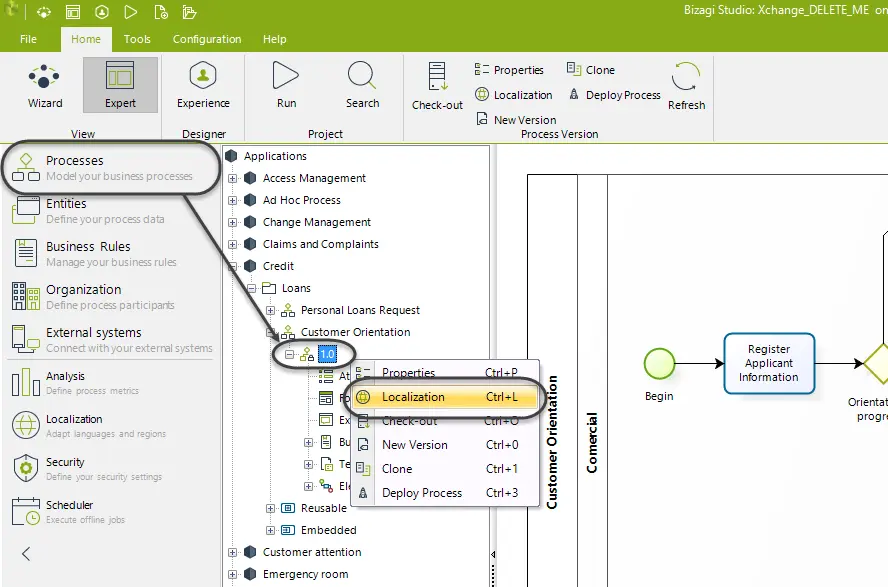The height and width of the screenshot is (587, 888).
Task: Collapse the Loans folder
Action: pyautogui.click(x=251, y=289)
